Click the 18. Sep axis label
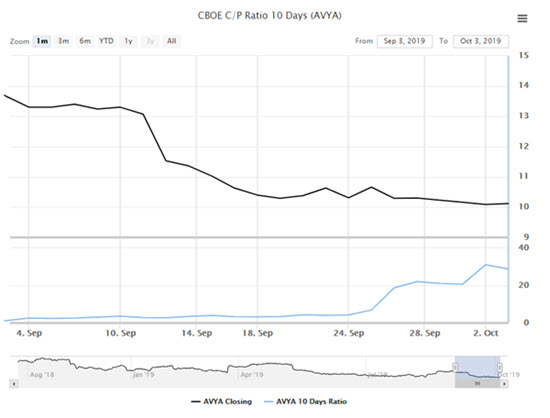Screen dimensions: 550x418 [258, 333]
